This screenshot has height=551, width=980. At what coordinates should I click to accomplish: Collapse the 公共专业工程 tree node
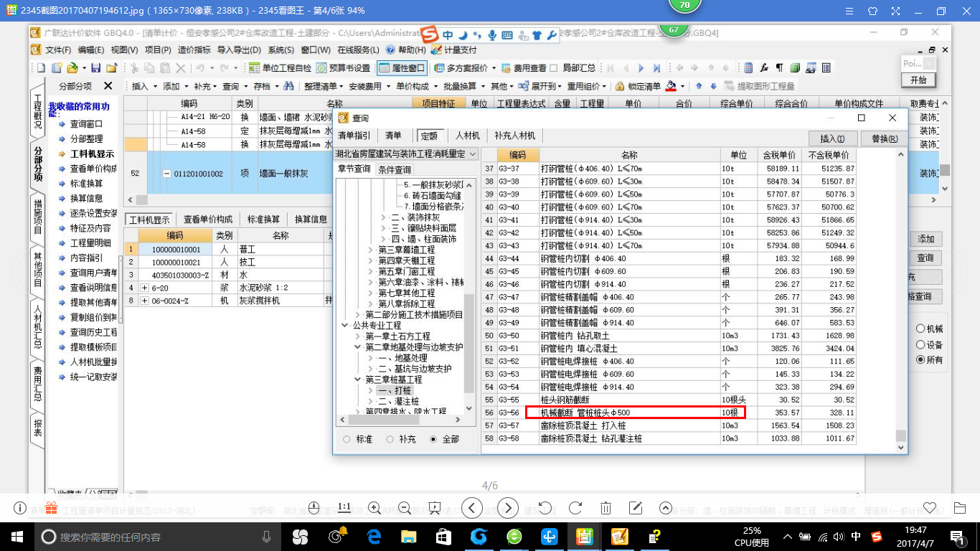[x=345, y=326]
